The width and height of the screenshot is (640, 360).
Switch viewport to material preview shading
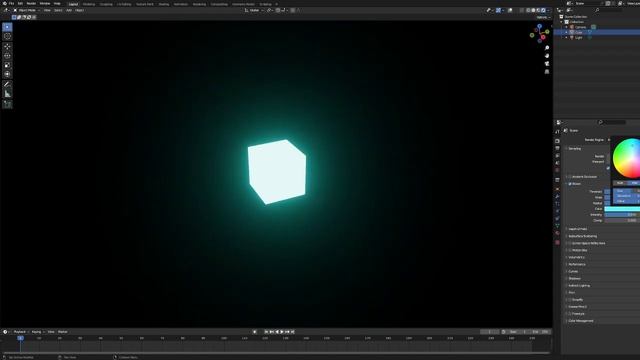[538, 10]
